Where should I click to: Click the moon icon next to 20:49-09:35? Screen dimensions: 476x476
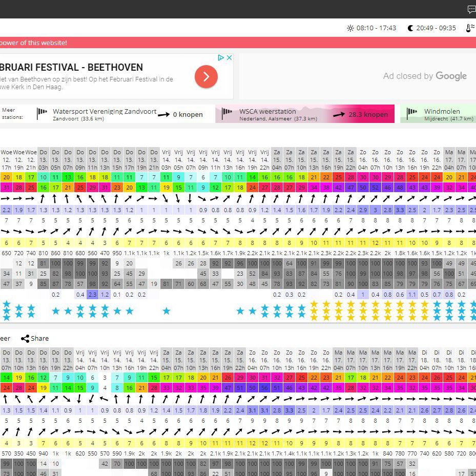tap(410, 28)
